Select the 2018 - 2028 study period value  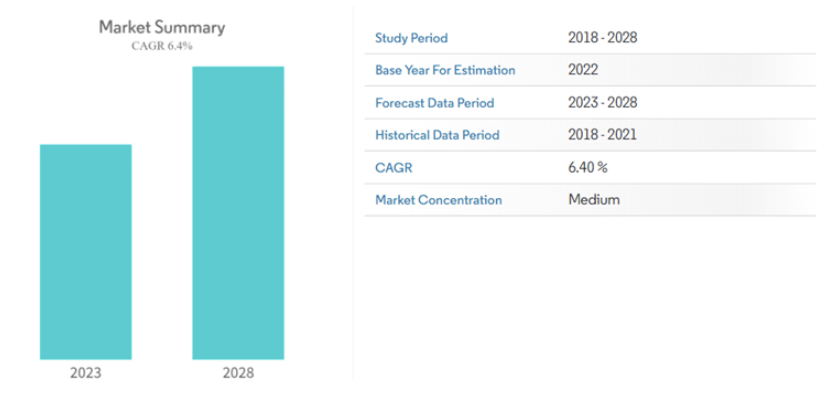coord(602,38)
